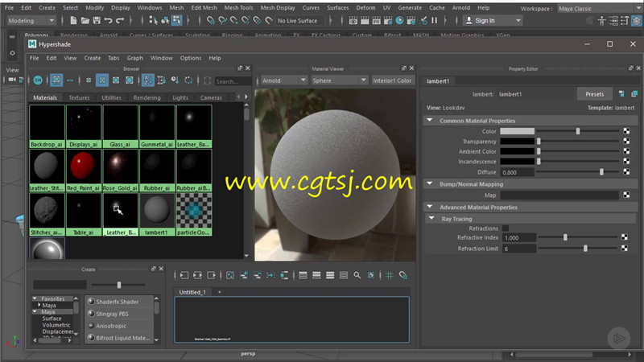Viewport: 644px width, 362px height.
Task: Show input connections in graph toolbar
Action: (184, 275)
